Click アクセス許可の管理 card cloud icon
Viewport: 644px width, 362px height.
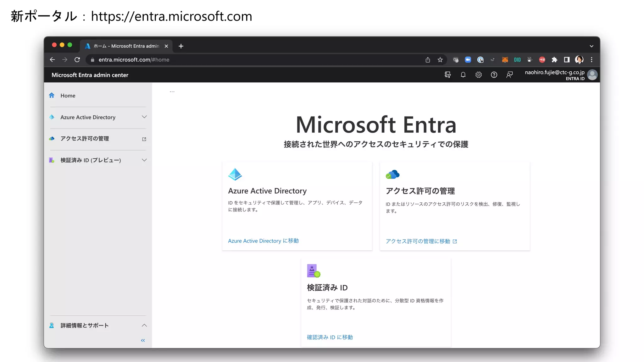393,174
